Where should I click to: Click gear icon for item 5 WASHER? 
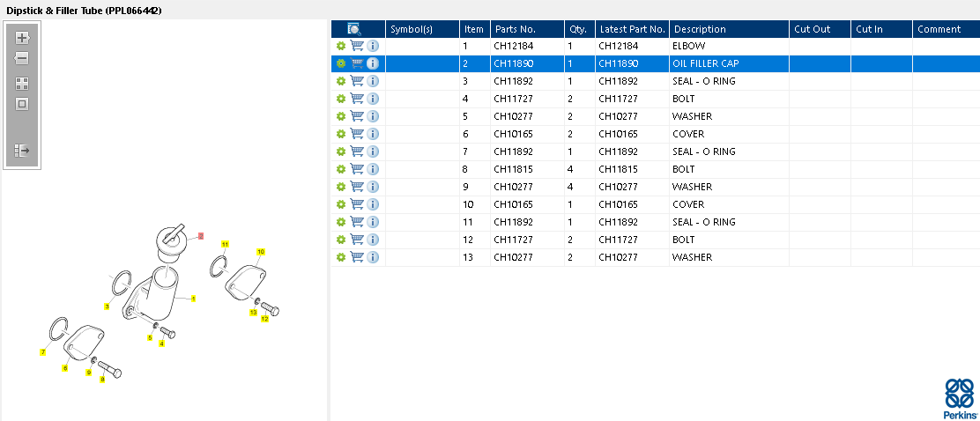[341, 116]
